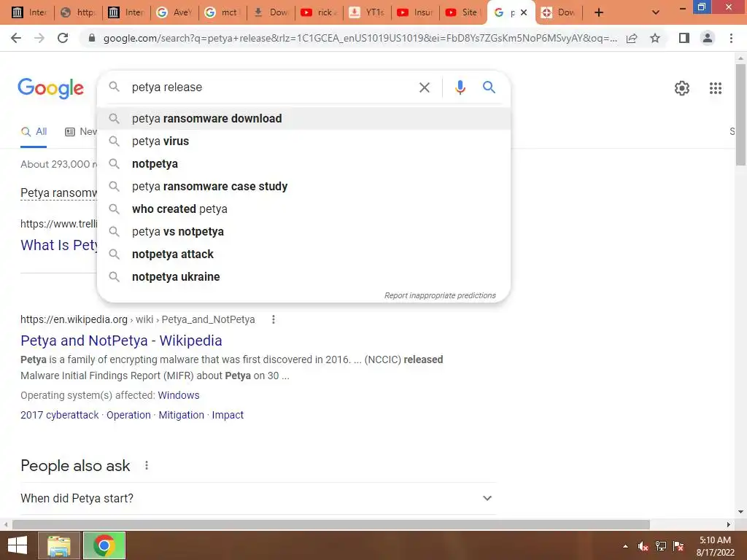
Task: Switch to the 'YT1s' tab
Action: pos(368,12)
